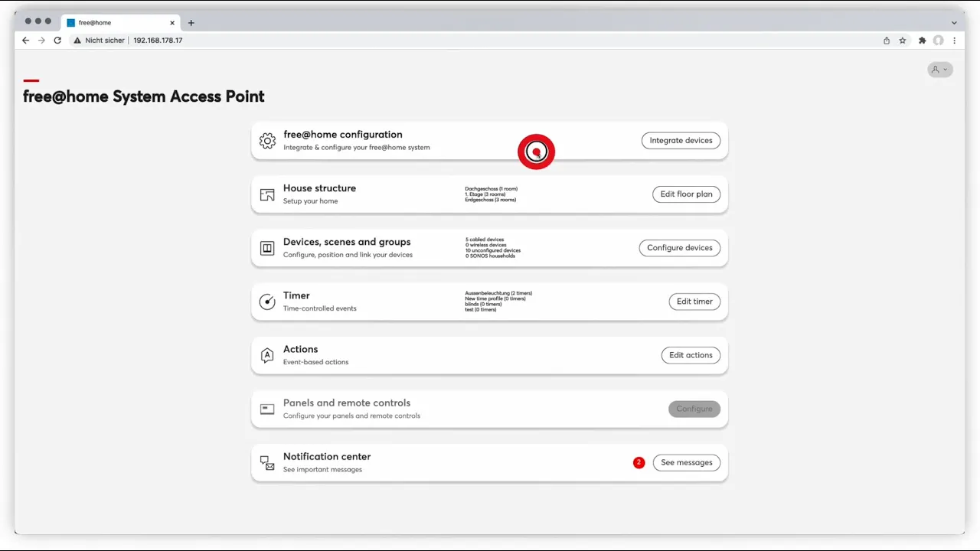Click the Erdgeschoss (3 rooms) text
Screen dimensions: 980x551
coord(491,200)
